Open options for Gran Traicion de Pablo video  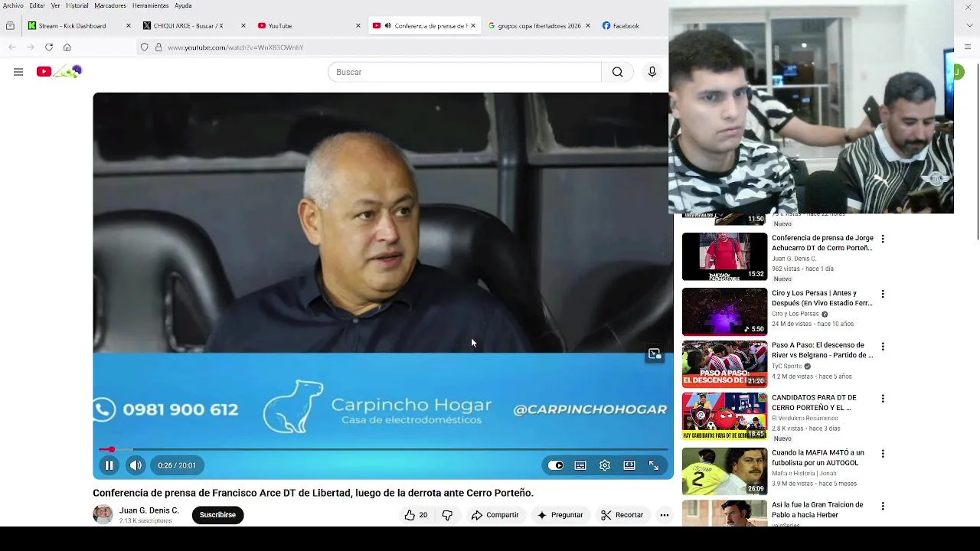883,506
